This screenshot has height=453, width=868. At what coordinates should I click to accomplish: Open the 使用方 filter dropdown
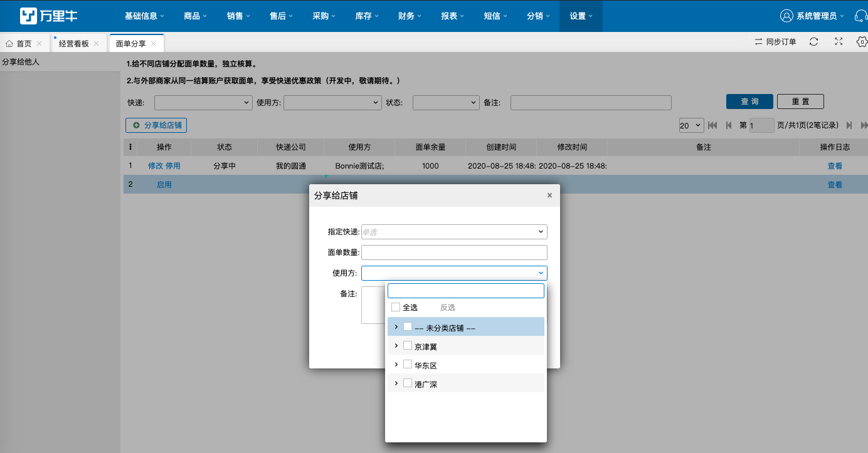pos(332,103)
